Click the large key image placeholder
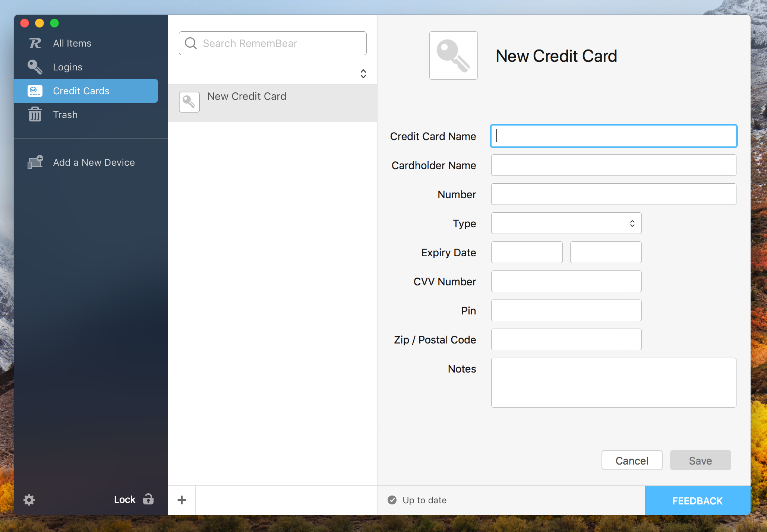Image resolution: width=767 pixels, height=532 pixels. (453, 56)
